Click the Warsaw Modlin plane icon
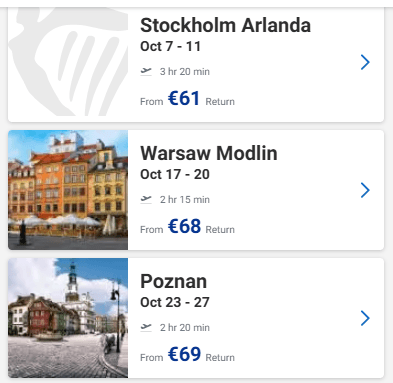 tap(146, 199)
